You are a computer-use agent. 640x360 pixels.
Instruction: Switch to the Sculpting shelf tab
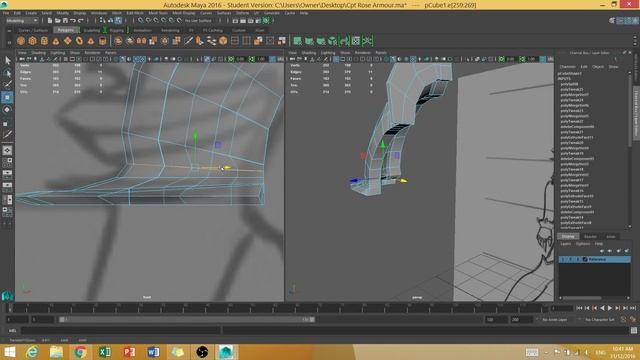91,30
